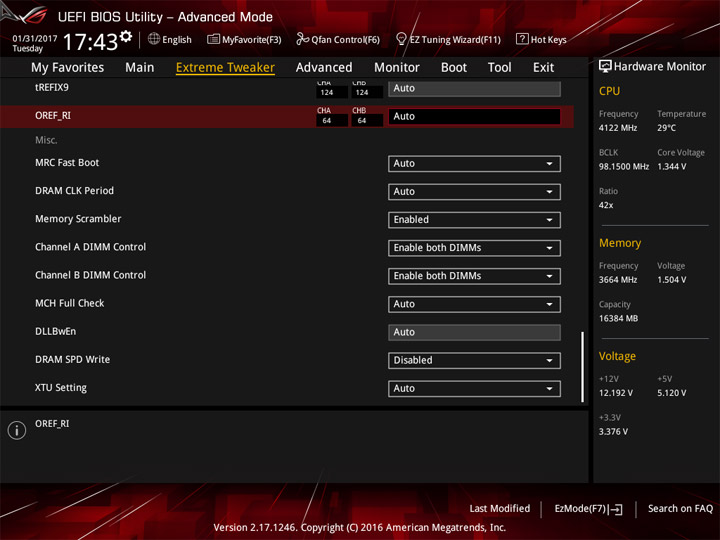
Task: Click BCLK value 98.1500 MHz
Action: pyautogui.click(x=624, y=167)
